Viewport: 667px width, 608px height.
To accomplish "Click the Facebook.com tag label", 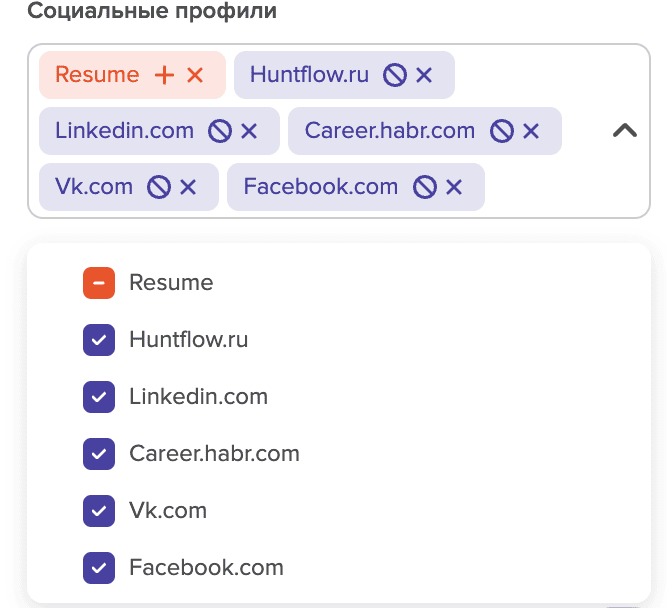I will 320,187.
